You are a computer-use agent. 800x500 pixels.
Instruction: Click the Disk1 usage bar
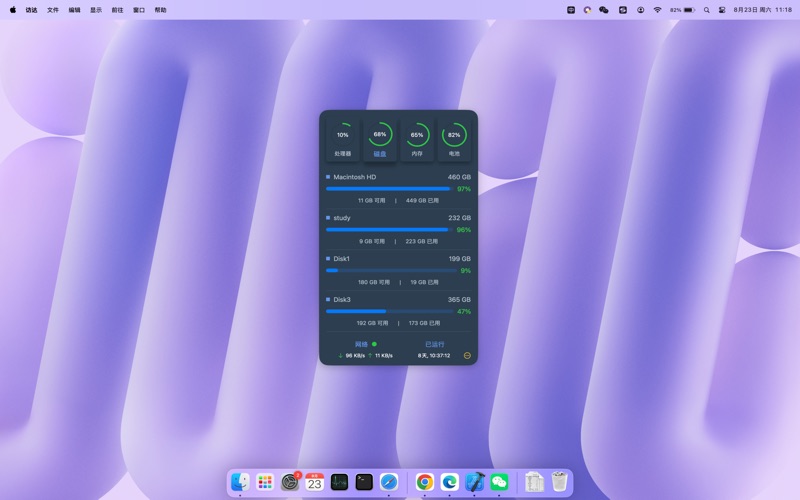pos(389,270)
